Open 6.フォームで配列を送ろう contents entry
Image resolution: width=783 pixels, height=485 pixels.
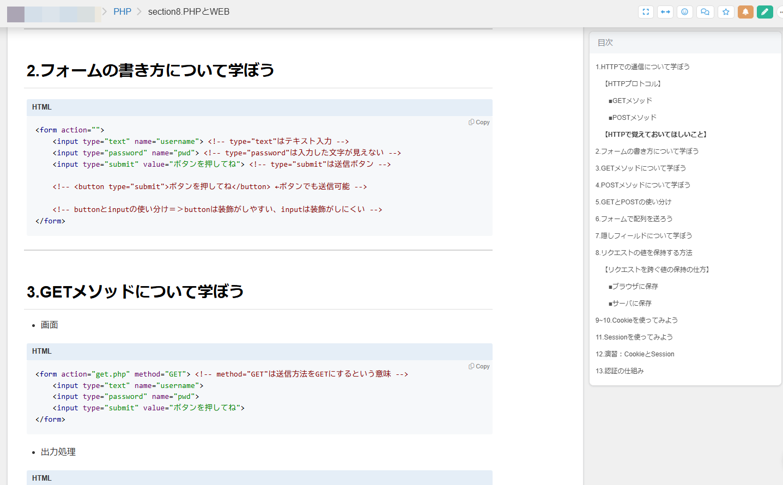pyautogui.click(x=634, y=219)
